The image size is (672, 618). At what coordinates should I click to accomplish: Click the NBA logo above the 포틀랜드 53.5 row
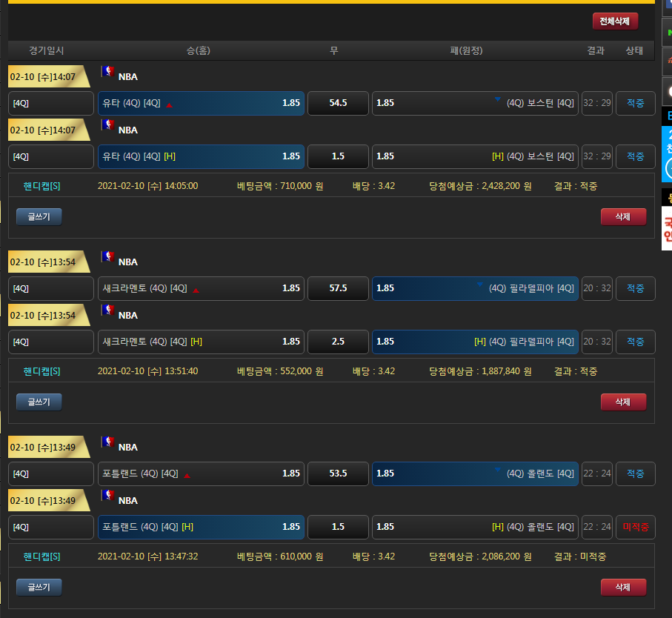point(108,442)
